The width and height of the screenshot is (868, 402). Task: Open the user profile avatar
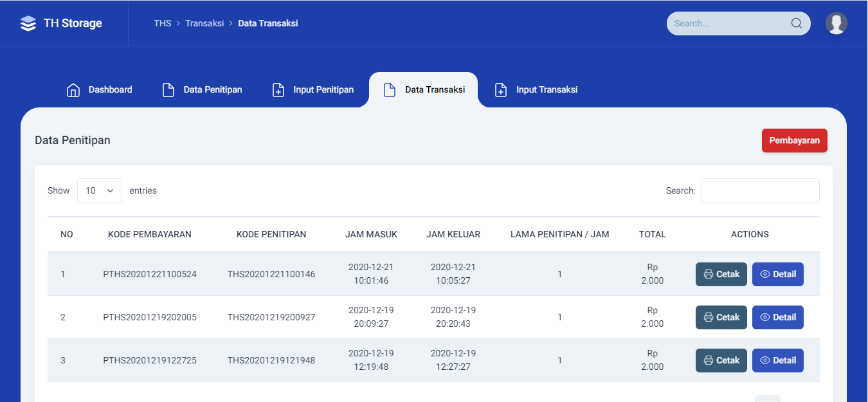[836, 23]
